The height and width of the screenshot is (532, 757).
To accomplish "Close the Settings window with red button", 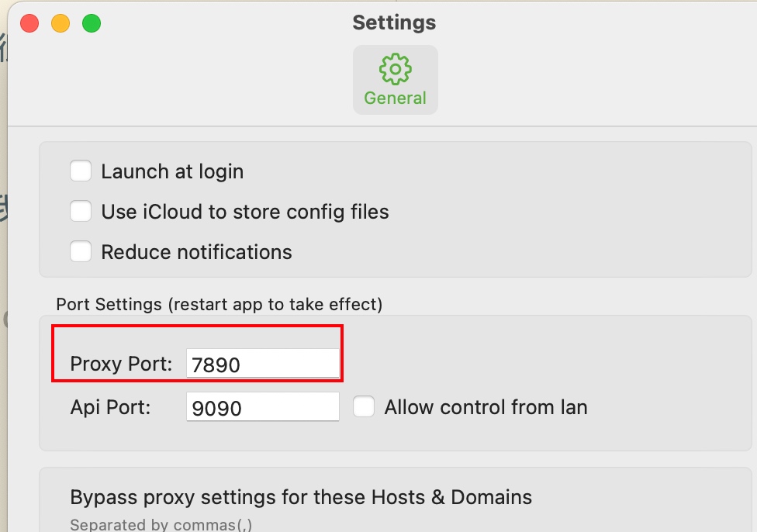I will (29, 23).
